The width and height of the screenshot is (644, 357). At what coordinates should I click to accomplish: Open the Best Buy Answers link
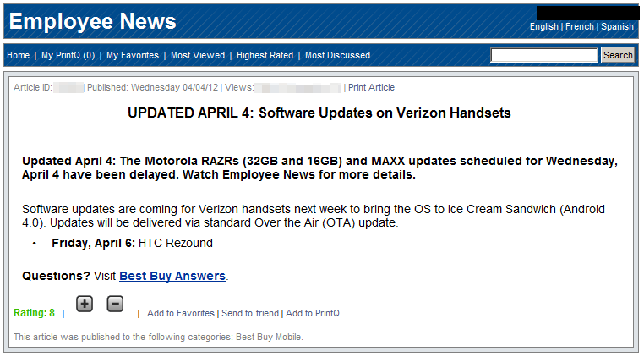(172, 276)
